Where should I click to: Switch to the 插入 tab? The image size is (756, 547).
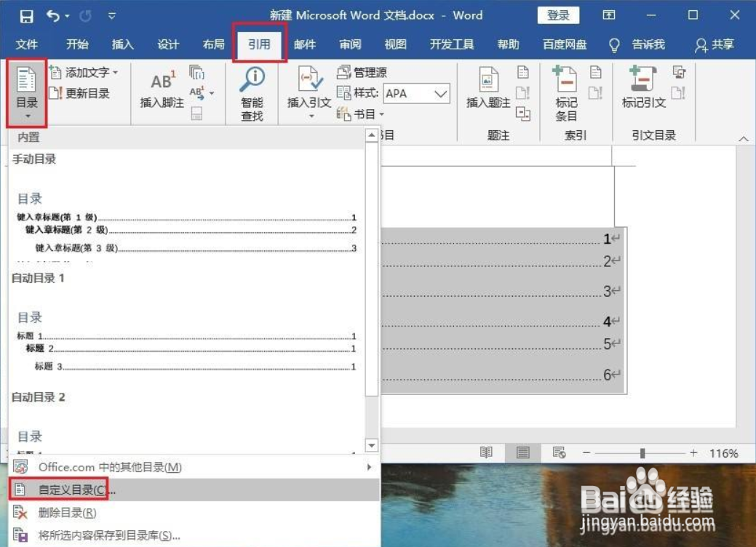(122, 45)
